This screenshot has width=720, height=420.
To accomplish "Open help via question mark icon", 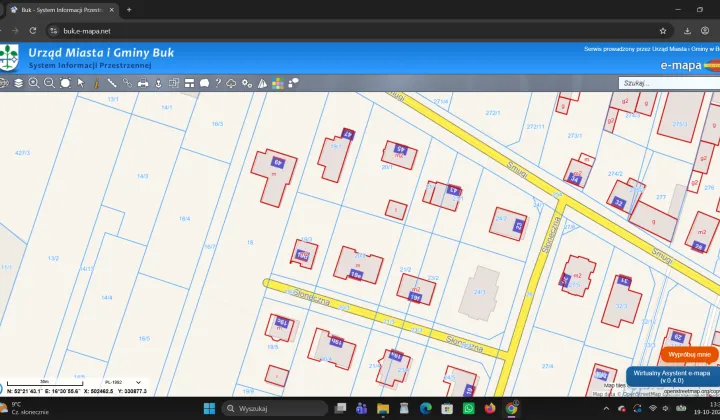I will pos(218,83).
